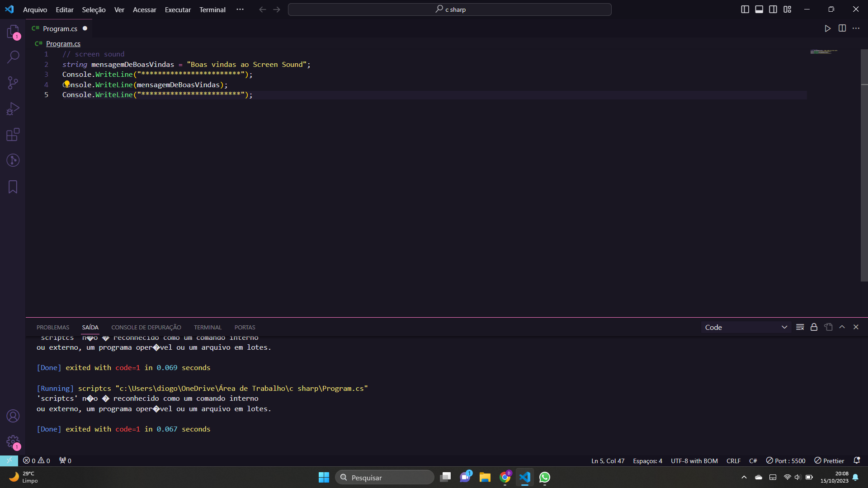The height and width of the screenshot is (488, 868).
Task: Open the 29°C weather widget
Action: pos(24,477)
